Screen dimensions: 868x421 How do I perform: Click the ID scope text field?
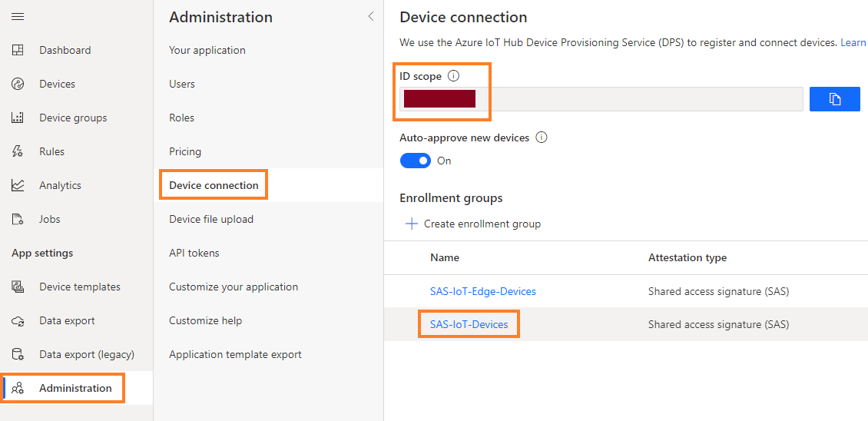click(x=638, y=99)
